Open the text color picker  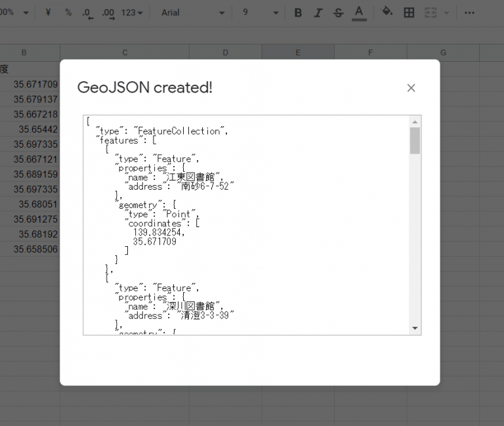(359, 13)
